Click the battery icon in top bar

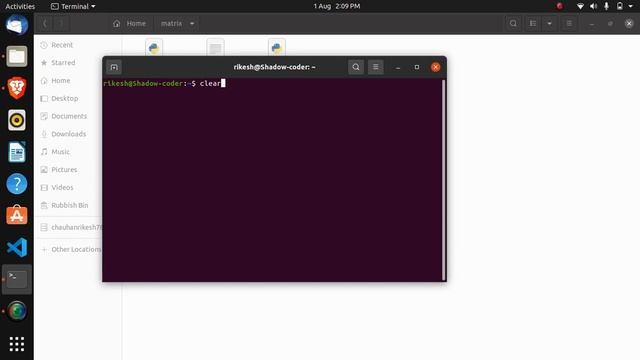620,6
